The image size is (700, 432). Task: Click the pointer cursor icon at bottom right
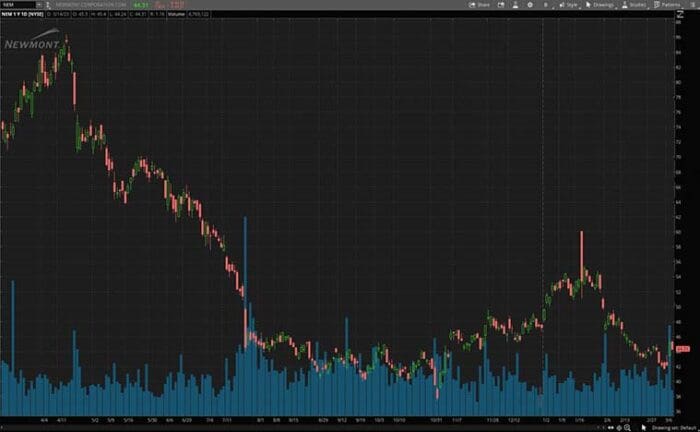(644, 428)
